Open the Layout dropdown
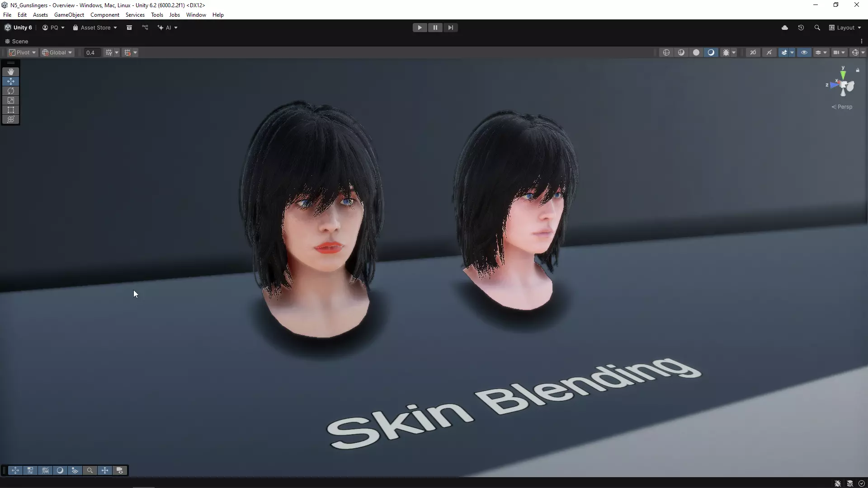 845,28
